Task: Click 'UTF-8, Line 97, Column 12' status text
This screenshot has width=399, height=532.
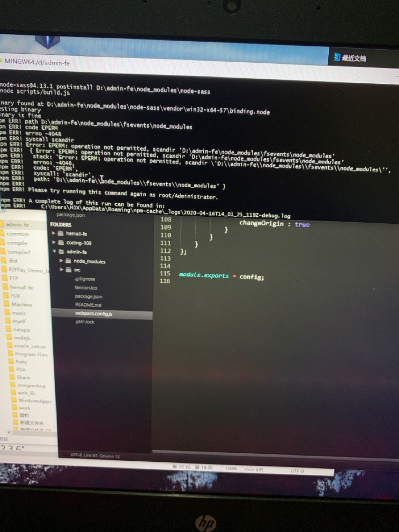Action: 95,455
